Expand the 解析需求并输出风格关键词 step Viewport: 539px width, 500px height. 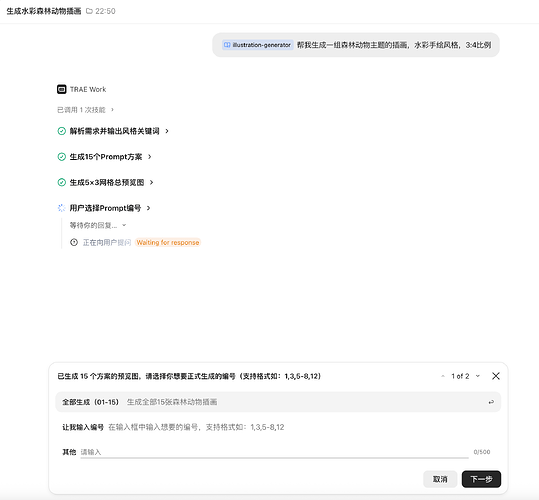(167, 131)
